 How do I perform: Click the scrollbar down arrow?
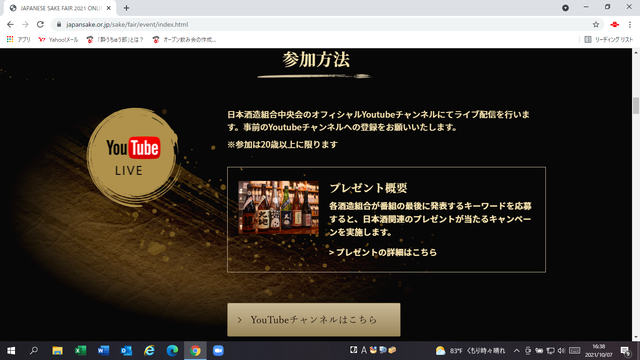point(636,337)
